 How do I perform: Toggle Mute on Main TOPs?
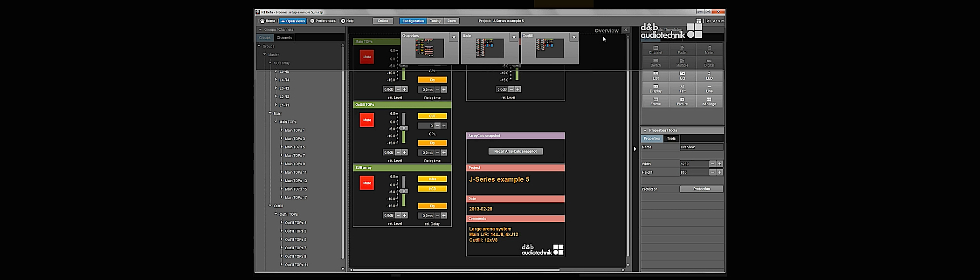[367, 57]
